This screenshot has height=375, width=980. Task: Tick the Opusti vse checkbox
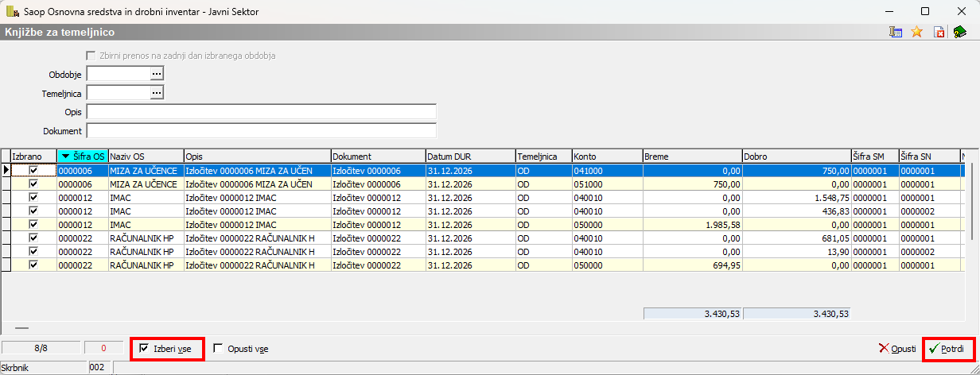(218, 348)
